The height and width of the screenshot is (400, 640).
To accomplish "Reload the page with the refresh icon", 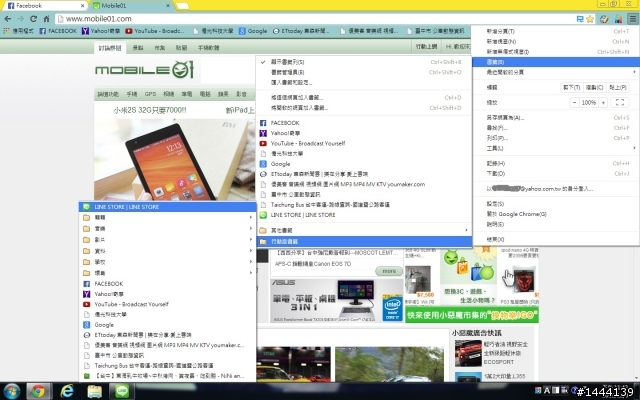I will tap(33, 19).
